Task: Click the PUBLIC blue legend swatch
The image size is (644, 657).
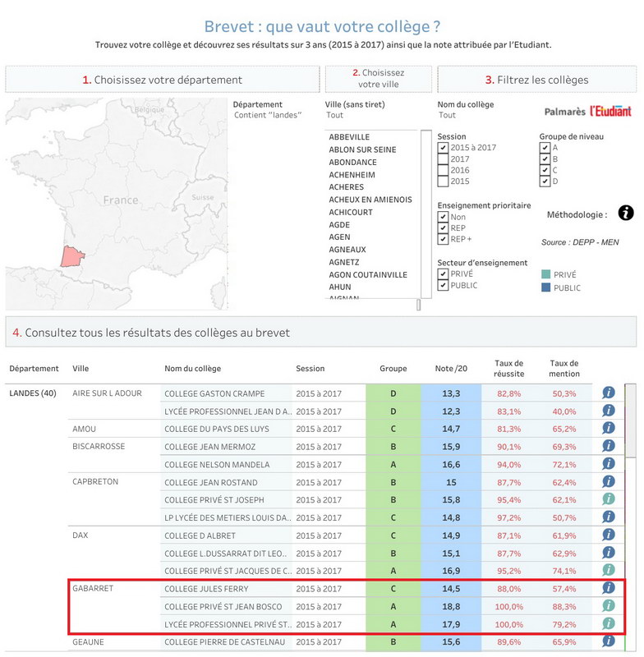Action: 545,287
